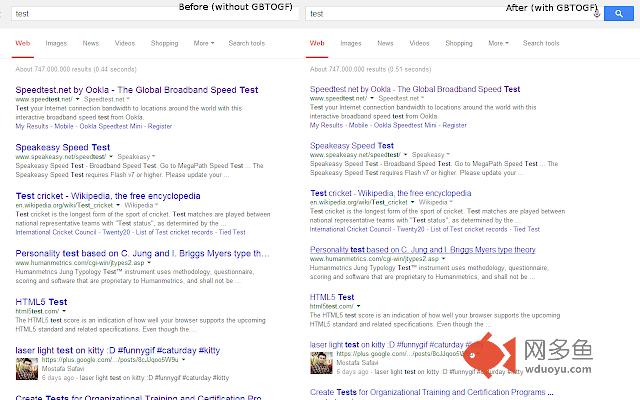Open Search tools in After panel
Viewport: 640px width, 400px height.
pos(541,43)
